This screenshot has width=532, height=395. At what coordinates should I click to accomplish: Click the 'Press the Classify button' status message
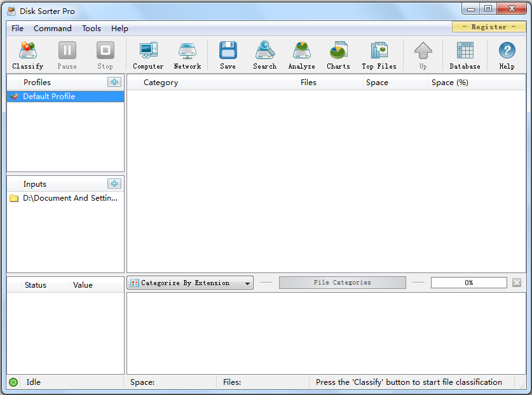pyautogui.click(x=409, y=382)
